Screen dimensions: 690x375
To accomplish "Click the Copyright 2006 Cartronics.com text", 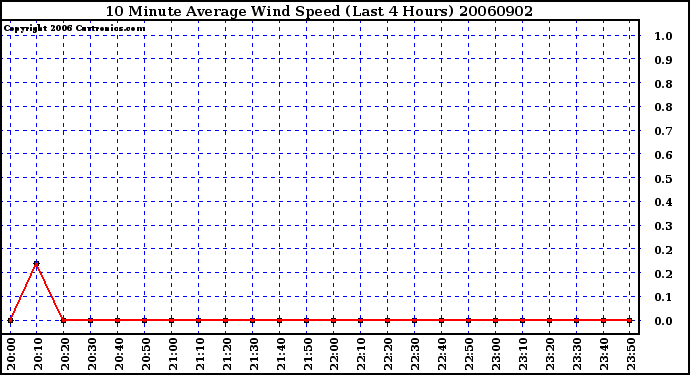I will click(x=74, y=29).
